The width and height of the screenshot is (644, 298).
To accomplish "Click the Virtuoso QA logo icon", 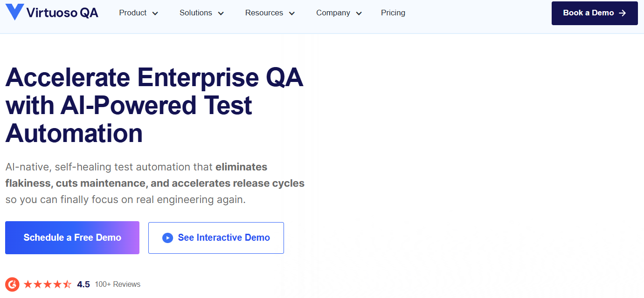I will point(14,12).
